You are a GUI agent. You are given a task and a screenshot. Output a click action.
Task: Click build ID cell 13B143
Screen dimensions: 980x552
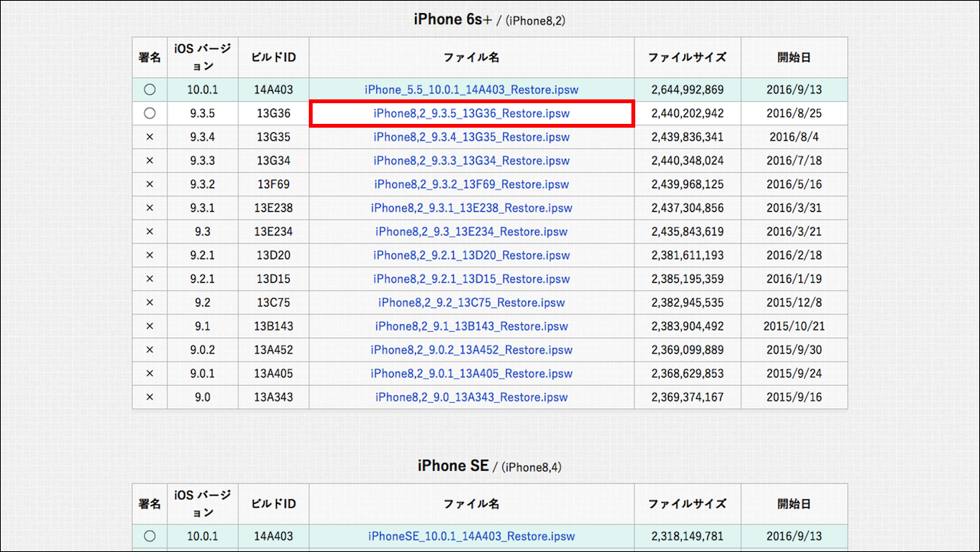[x=274, y=326]
